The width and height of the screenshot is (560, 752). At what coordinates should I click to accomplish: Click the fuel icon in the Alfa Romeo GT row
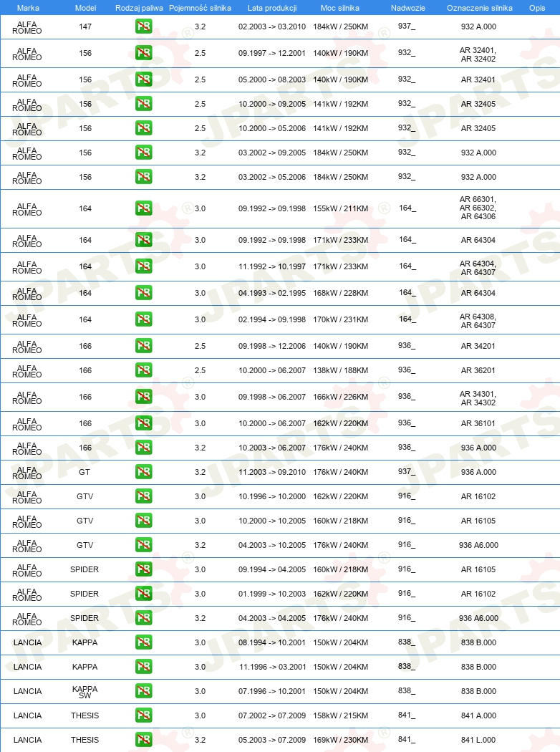pos(143,472)
